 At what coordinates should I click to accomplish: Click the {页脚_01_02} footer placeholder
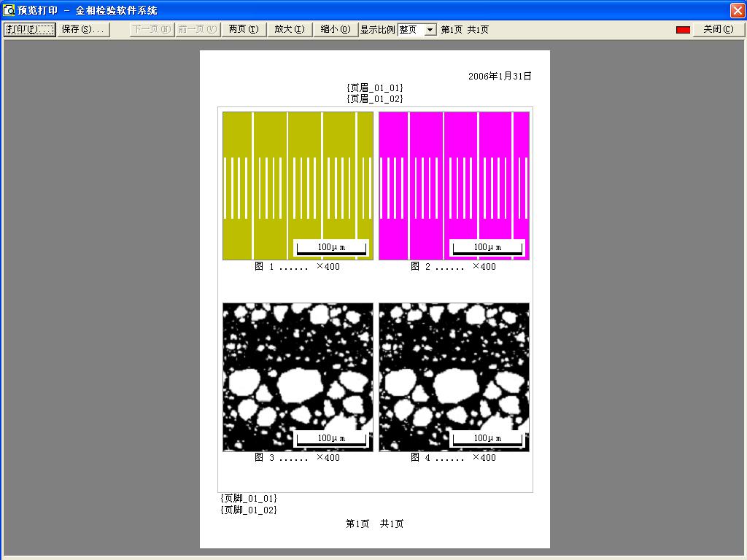249,510
